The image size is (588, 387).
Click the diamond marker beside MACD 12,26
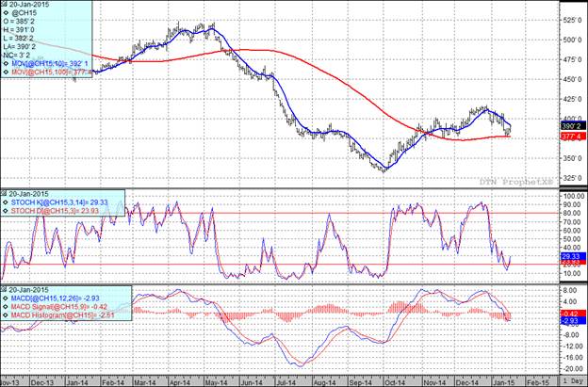[6, 298]
